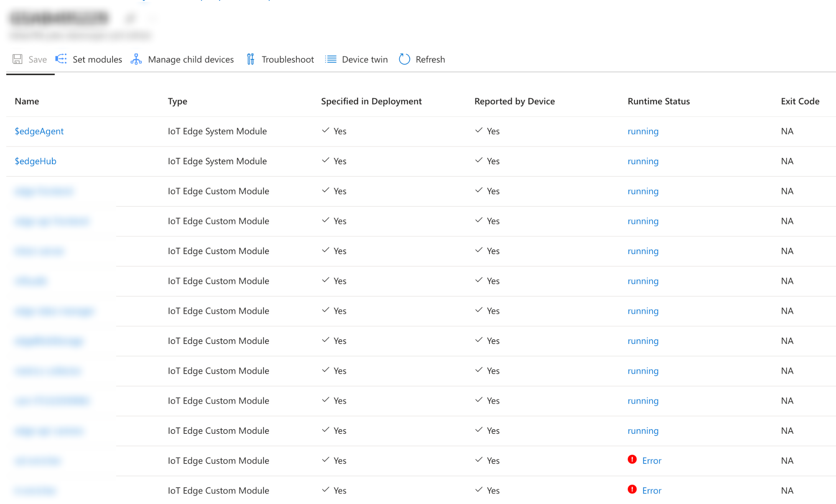Open the $edgeAgent module details
Screen dimensions: 836x504
pos(39,131)
